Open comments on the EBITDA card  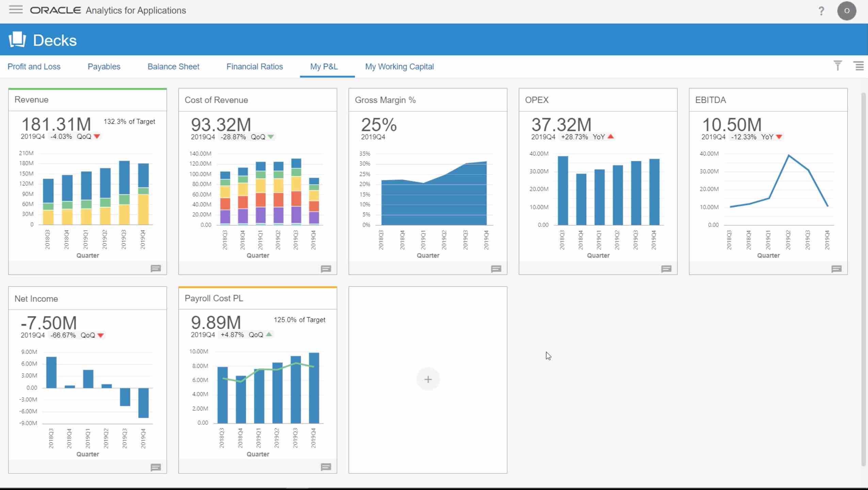[836, 269]
